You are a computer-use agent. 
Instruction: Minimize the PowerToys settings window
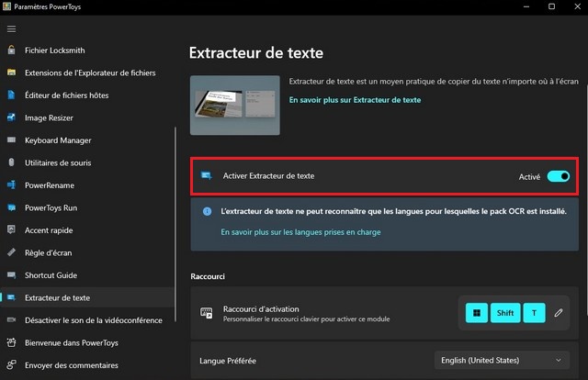pos(526,6)
